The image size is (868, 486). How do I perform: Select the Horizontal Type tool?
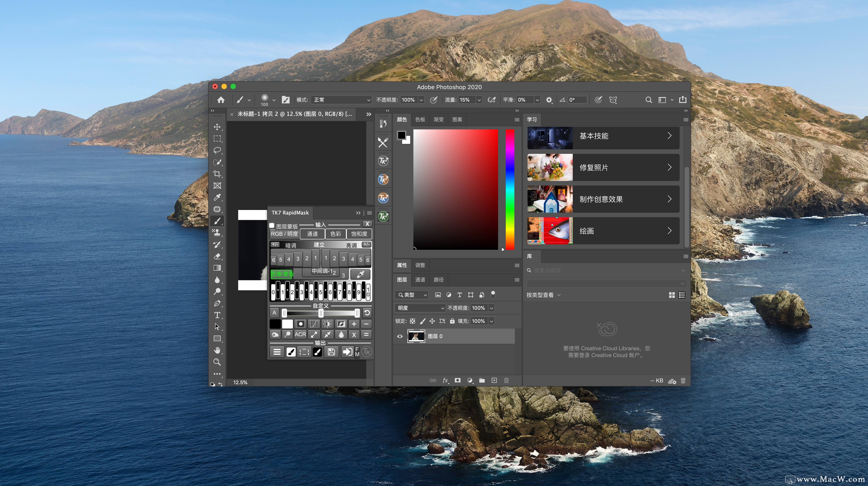click(217, 315)
